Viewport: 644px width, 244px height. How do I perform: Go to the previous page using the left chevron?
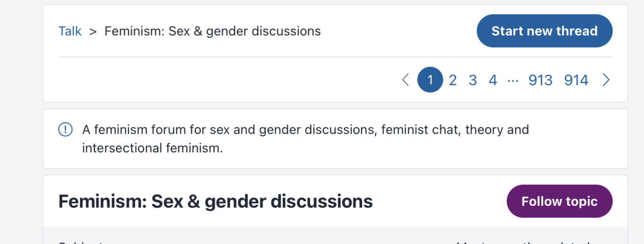[405, 80]
